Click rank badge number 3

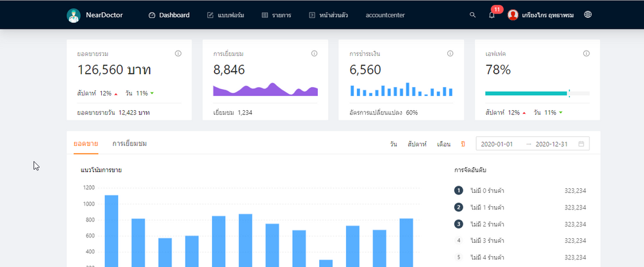coord(459,224)
